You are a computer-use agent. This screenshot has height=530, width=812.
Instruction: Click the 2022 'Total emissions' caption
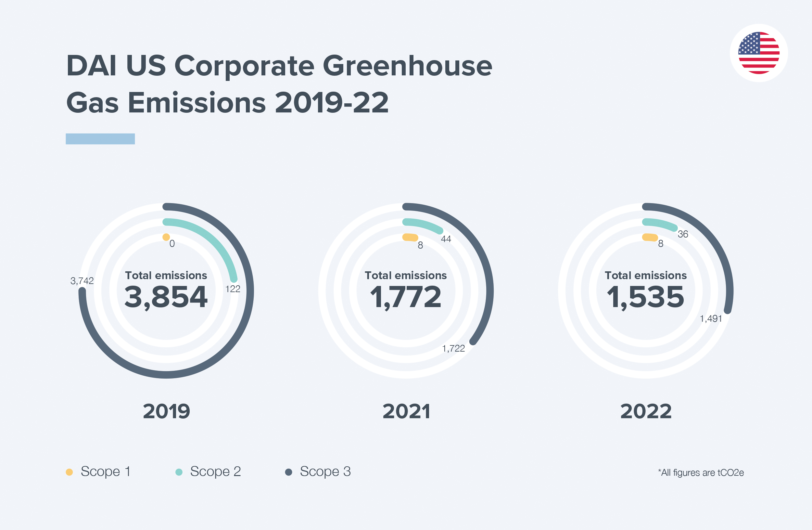pos(645,276)
